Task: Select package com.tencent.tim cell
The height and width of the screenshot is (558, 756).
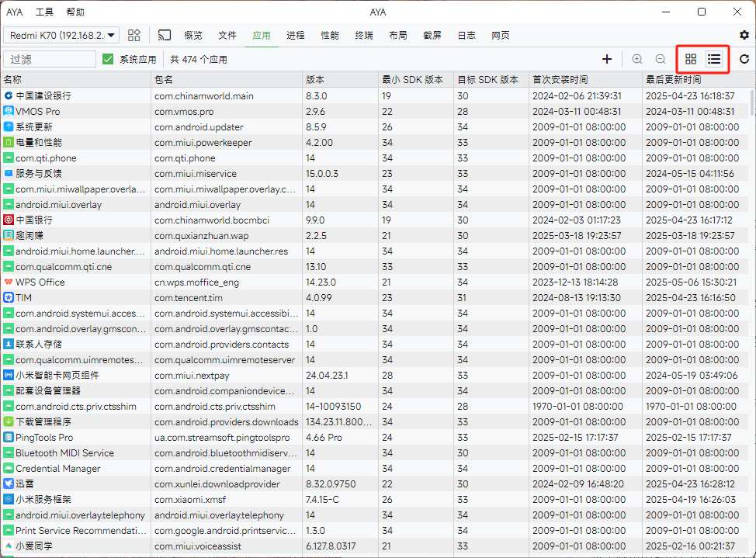Action: [x=227, y=297]
